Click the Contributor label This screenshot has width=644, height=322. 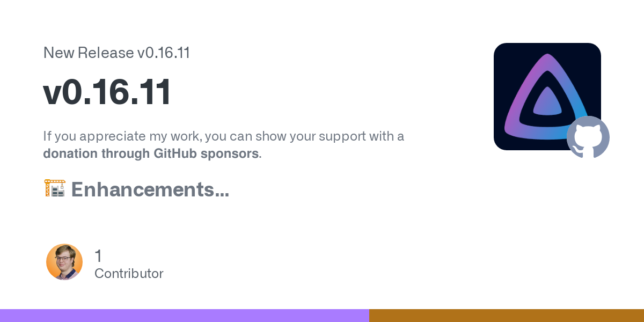click(x=129, y=274)
